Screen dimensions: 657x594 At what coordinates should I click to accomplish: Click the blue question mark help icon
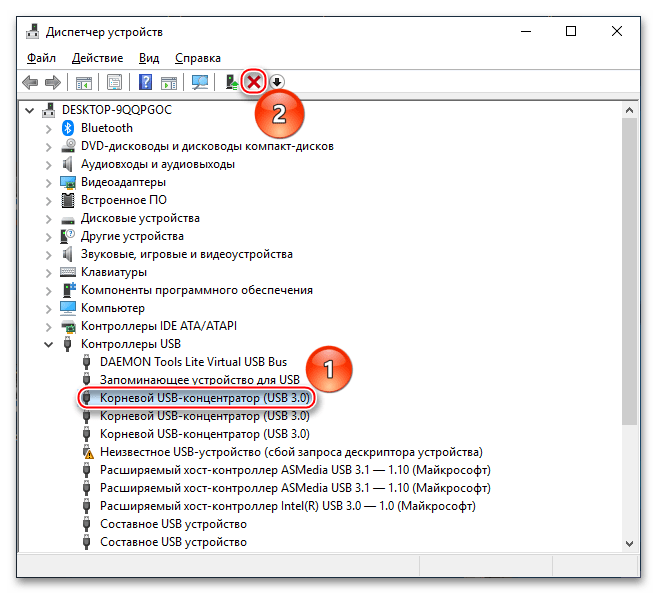click(x=146, y=82)
